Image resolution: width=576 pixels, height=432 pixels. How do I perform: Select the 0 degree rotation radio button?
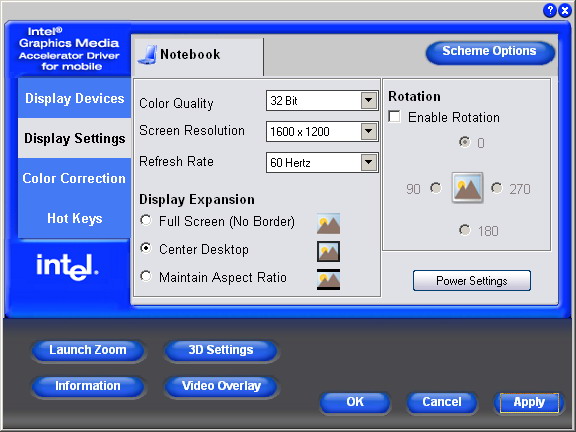coord(465,142)
